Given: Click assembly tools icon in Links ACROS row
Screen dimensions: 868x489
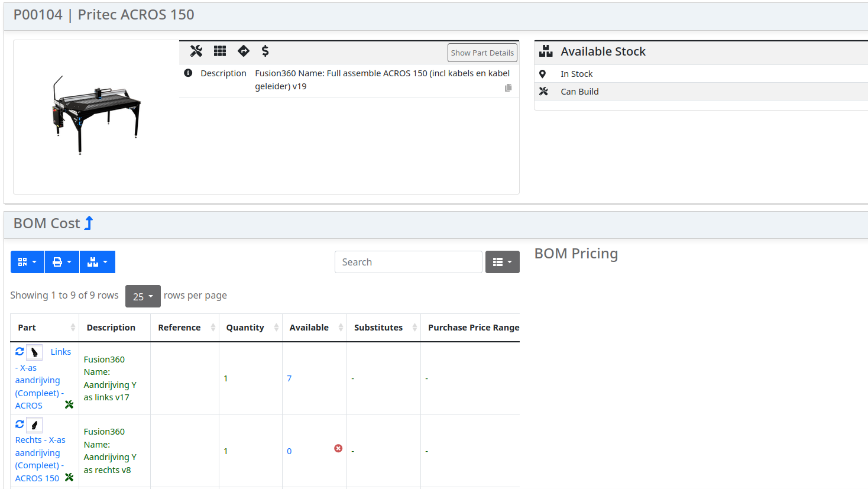Looking at the screenshot, I should tap(69, 405).
